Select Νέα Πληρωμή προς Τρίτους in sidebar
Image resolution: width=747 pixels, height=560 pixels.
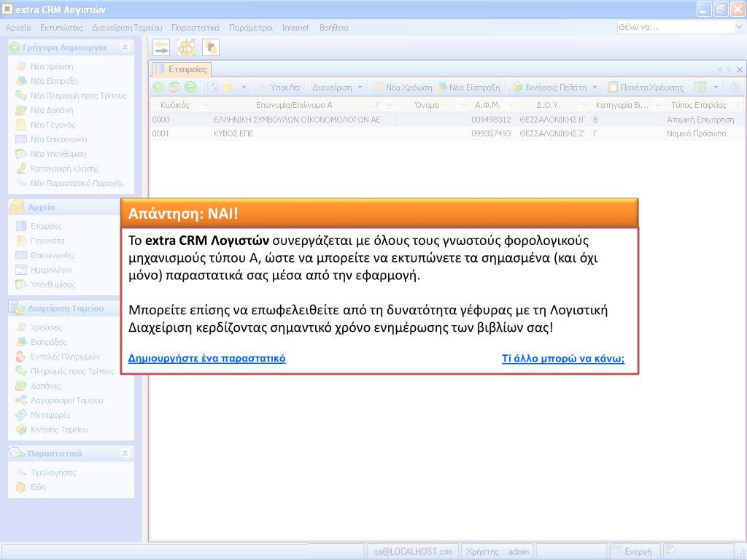click(x=71, y=96)
